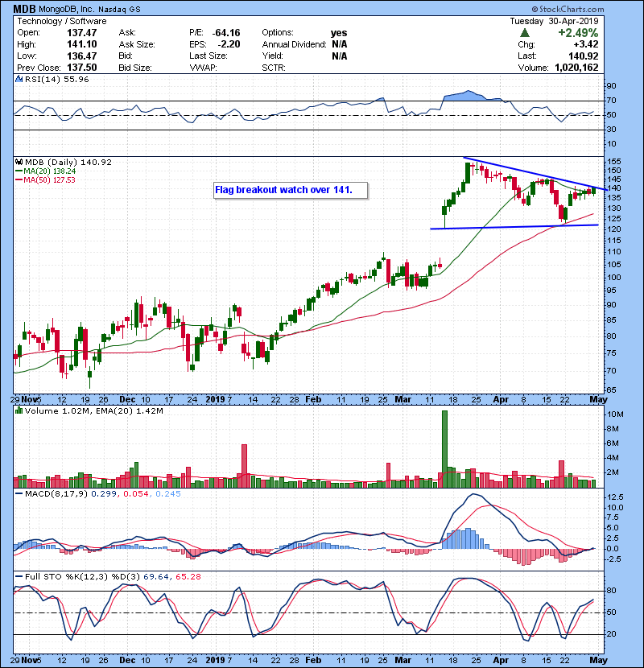Click the MDB (Daily) candlestick legend icon
Image resolution: width=644 pixels, height=668 pixels.
click(x=19, y=162)
